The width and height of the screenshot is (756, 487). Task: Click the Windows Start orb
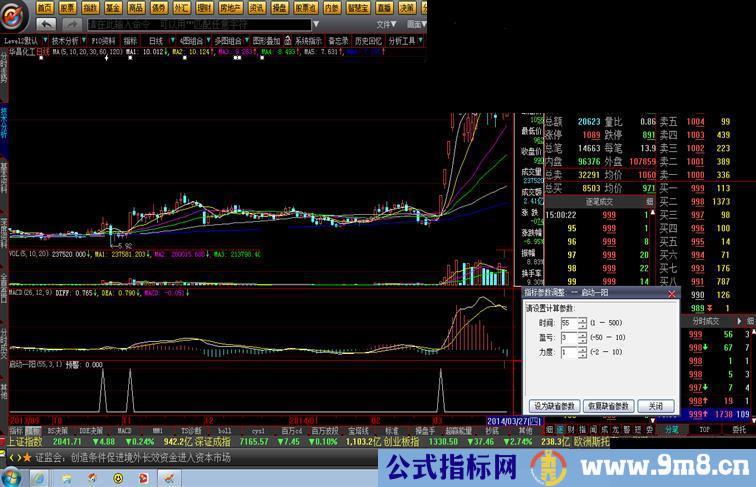pyautogui.click(x=14, y=472)
